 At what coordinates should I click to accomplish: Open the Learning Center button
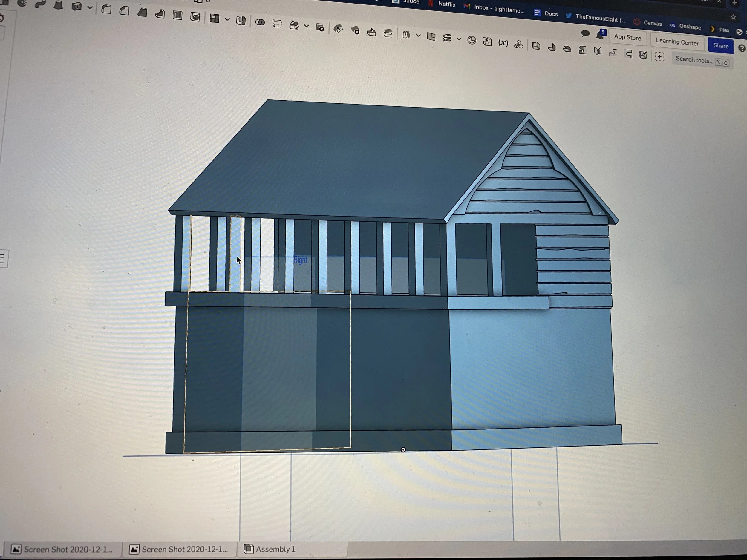(x=677, y=42)
